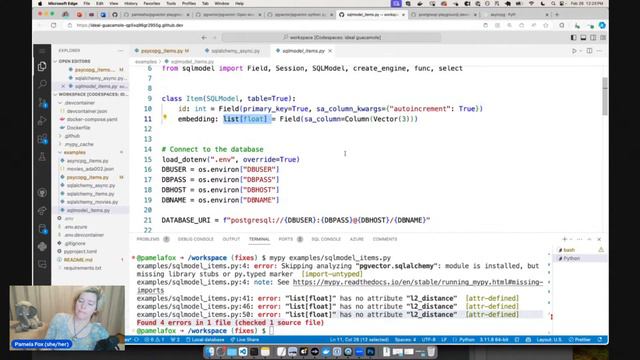
Task: Open the hamburger application menu
Action: click(x=42, y=51)
